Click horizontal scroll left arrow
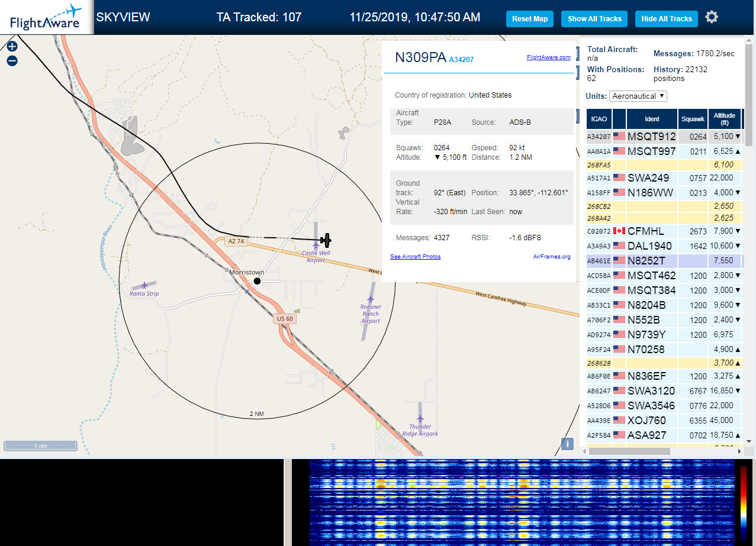Image resolution: width=756 pixels, height=546 pixels. [584, 451]
